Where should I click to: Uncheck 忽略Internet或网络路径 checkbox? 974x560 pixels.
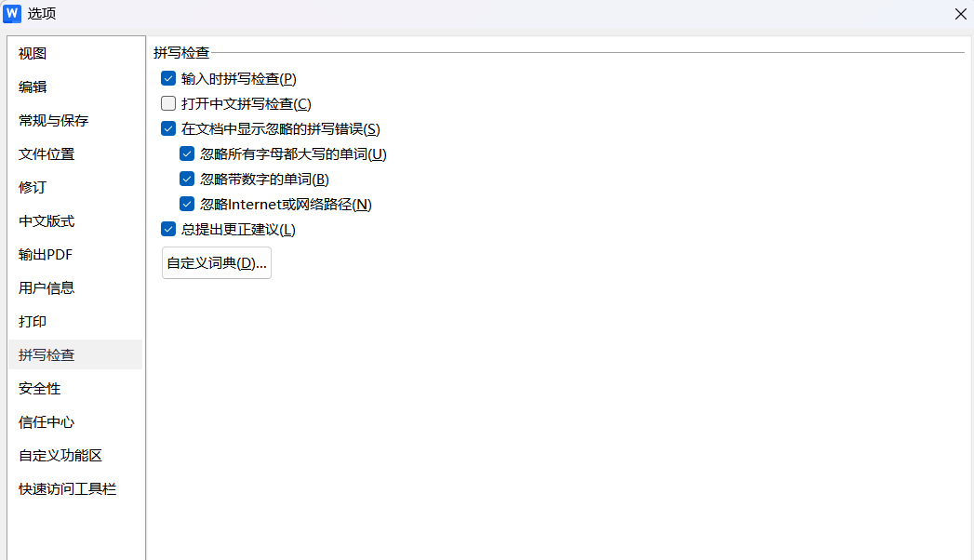click(187, 205)
